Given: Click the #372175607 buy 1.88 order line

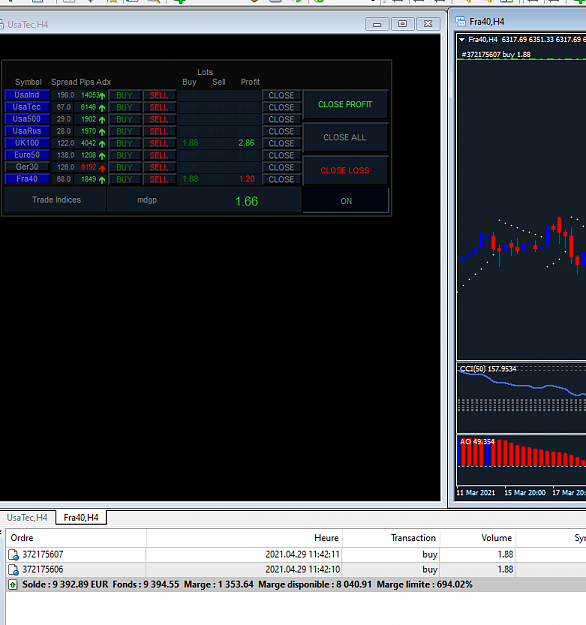Looking at the screenshot, I should tap(496, 55).
